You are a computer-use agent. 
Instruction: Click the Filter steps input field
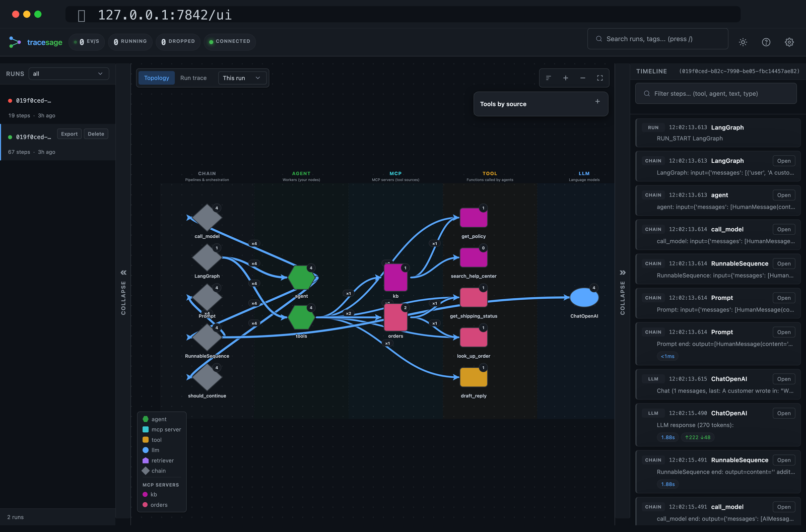coord(716,94)
